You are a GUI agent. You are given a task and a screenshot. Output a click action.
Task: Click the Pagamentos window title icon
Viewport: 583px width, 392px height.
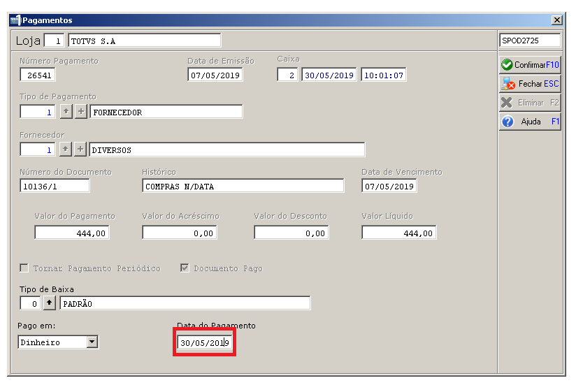15,20
